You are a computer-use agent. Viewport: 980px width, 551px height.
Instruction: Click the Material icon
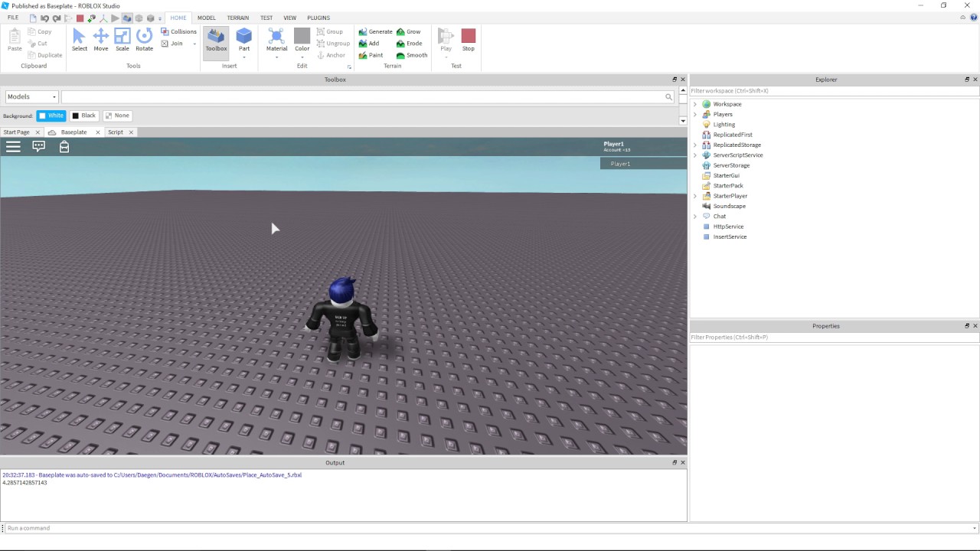[276, 36]
